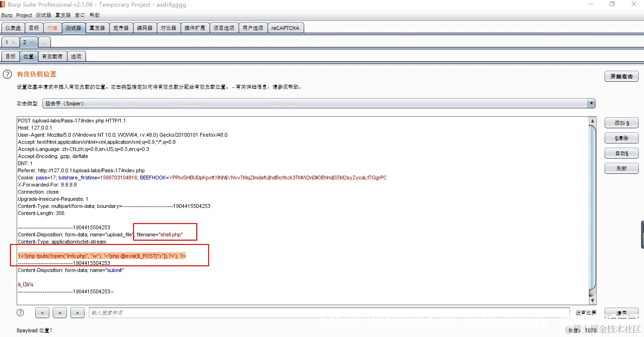Switch to the reCAPTCHA tab
The height and width of the screenshot is (337, 644).
tap(286, 28)
